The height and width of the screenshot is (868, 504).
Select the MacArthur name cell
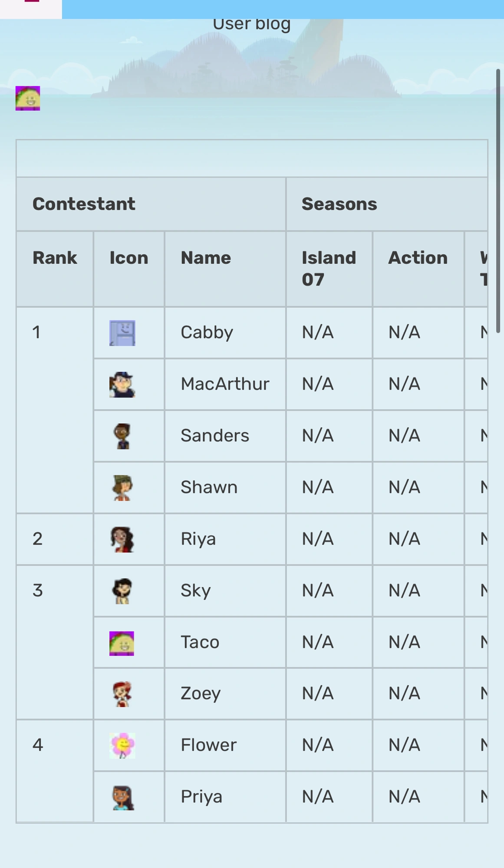click(225, 384)
